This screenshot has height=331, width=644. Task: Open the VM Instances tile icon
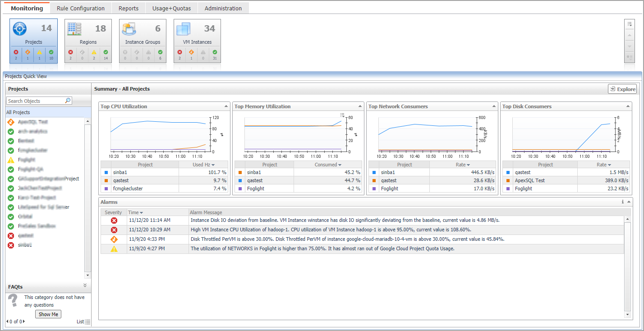point(184,29)
